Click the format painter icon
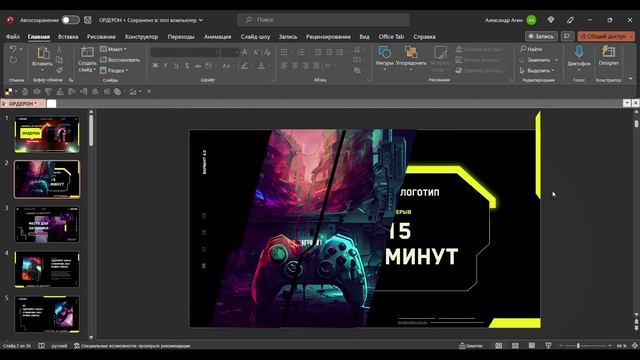 pyautogui.click(x=60, y=70)
